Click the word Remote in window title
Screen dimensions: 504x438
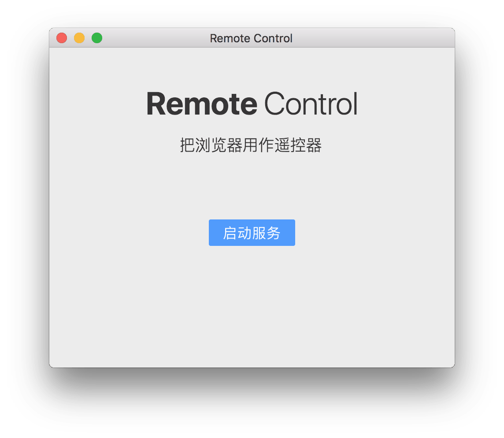point(230,38)
